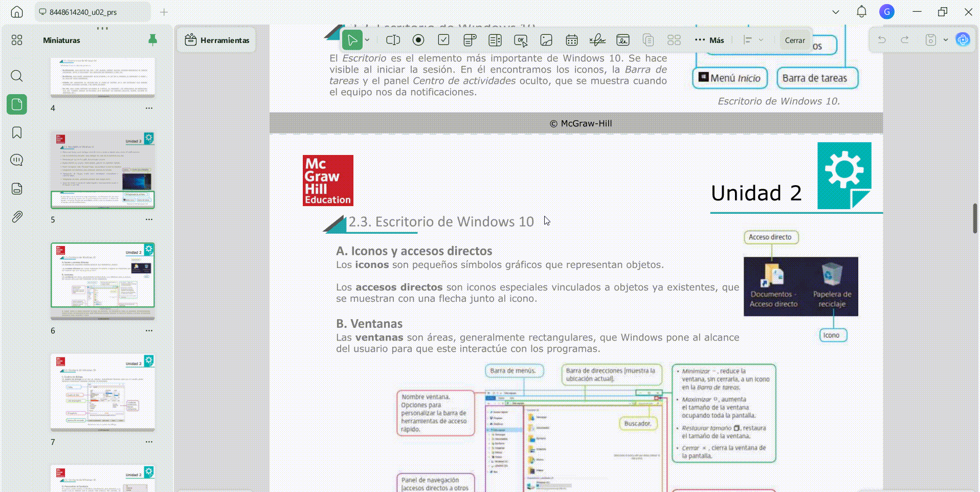Choose the OK button form tool
The height and width of the screenshot is (492, 980).
point(521,40)
